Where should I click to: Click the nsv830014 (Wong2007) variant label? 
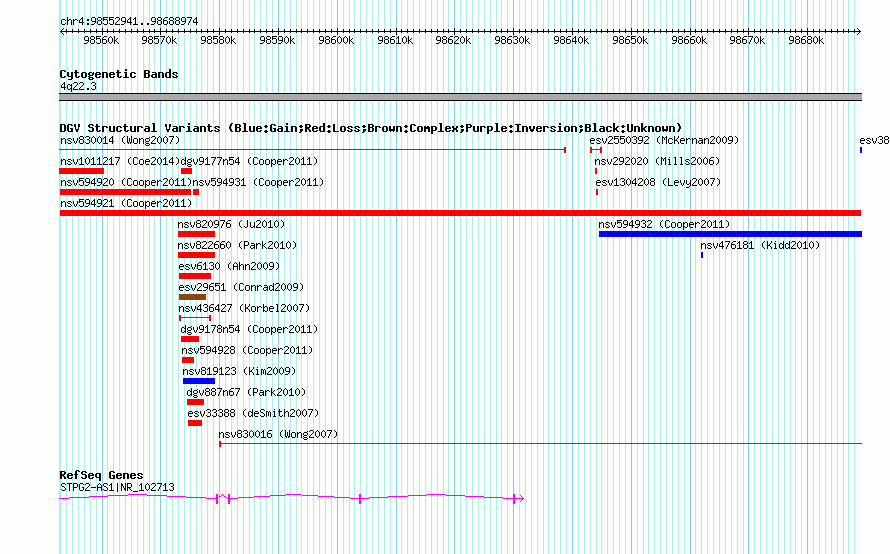point(120,140)
